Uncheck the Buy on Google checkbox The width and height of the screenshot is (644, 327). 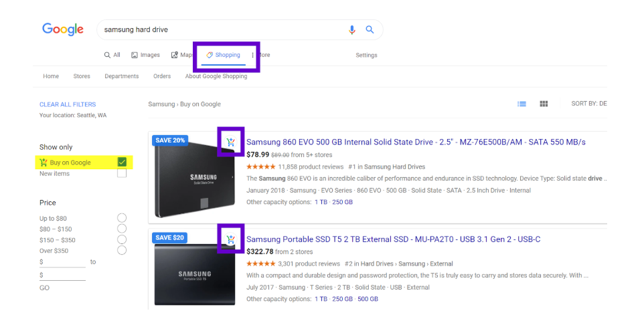tap(122, 162)
